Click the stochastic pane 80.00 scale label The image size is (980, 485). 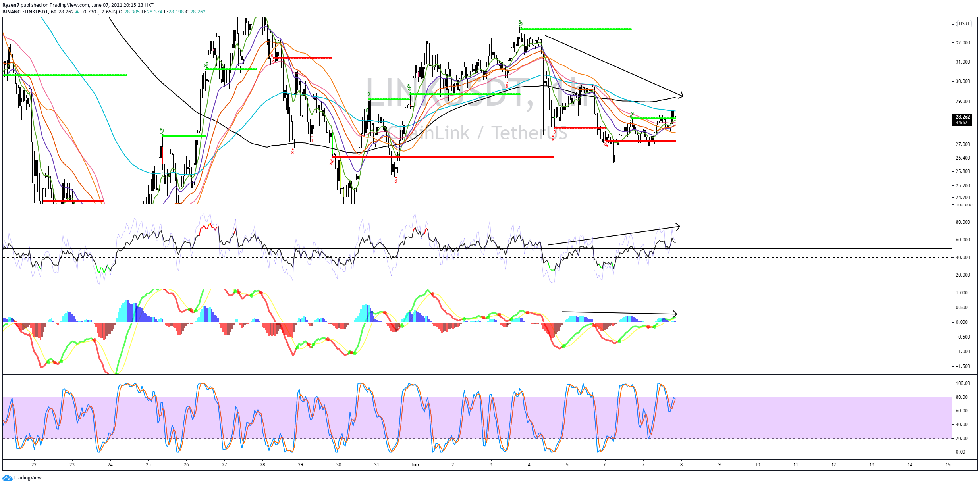click(x=961, y=397)
